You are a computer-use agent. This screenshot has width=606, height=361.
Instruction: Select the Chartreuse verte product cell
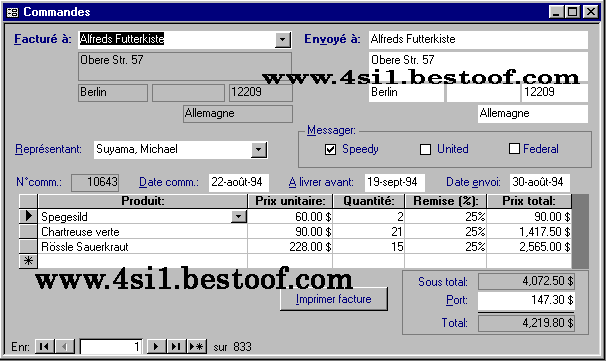click(143, 232)
